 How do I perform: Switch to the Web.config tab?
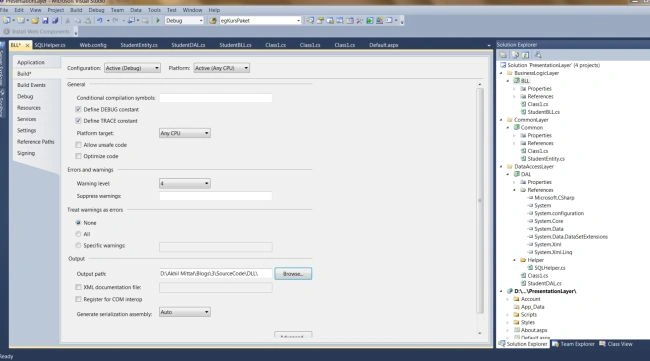pos(93,45)
